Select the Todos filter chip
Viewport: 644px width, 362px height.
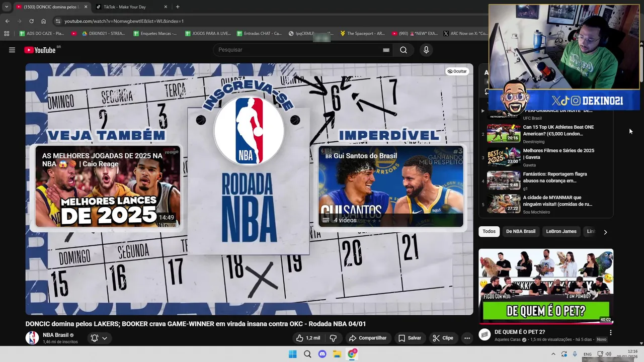point(489,231)
